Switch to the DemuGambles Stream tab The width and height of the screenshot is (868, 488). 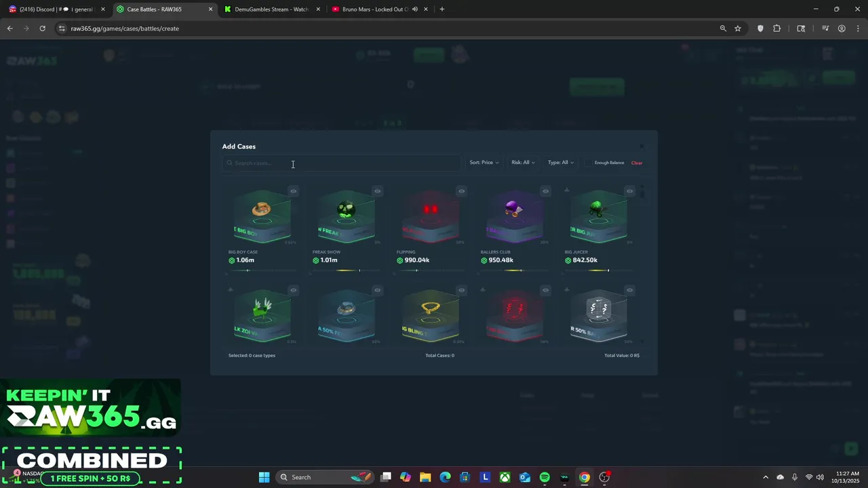click(272, 9)
